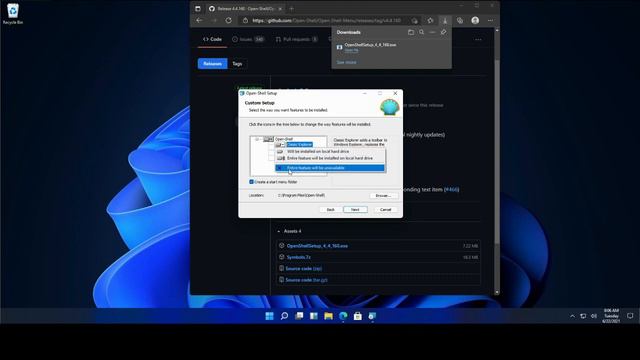The width and height of the screenshot is (640, 360).
Task: Open the issue #466 link
Action: click(x=451, y=189)
